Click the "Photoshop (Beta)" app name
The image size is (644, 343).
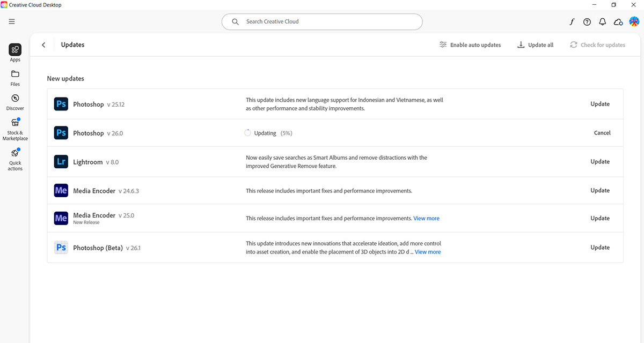click(98, 248)
